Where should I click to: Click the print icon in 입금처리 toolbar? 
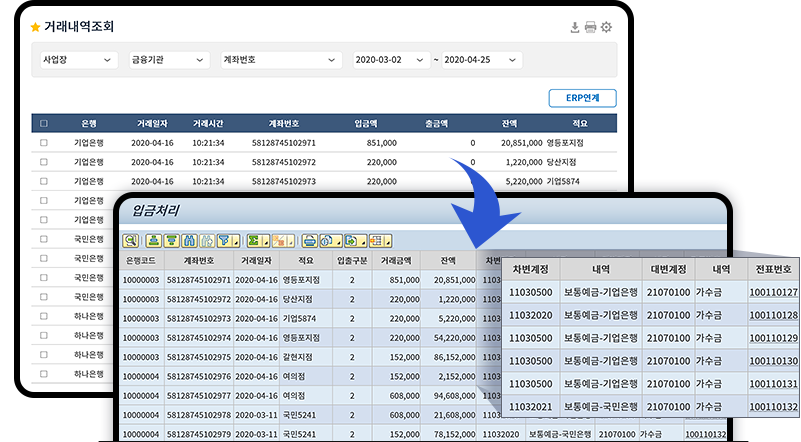309,240
